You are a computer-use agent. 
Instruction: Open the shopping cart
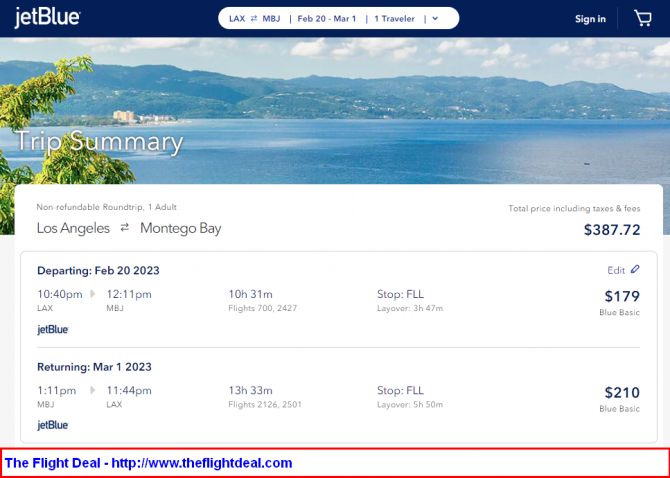(643, 18)
